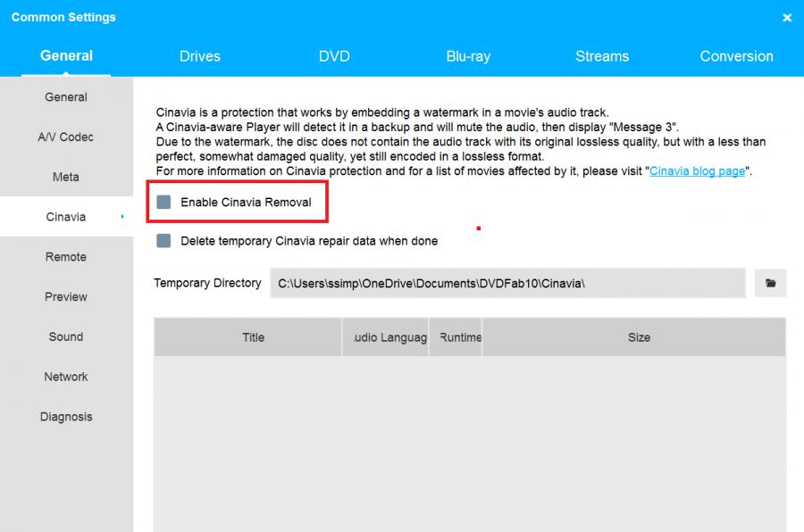Click the Audio Language column header
This screenshot has width=804, height=532.
[385, 337]
